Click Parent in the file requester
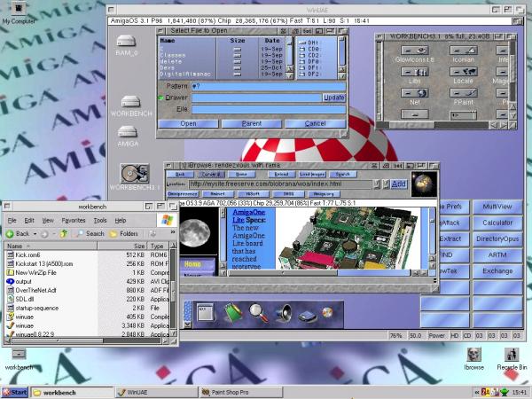The width and height of the screenshot is (532, 399). click(x=252, y=124)
